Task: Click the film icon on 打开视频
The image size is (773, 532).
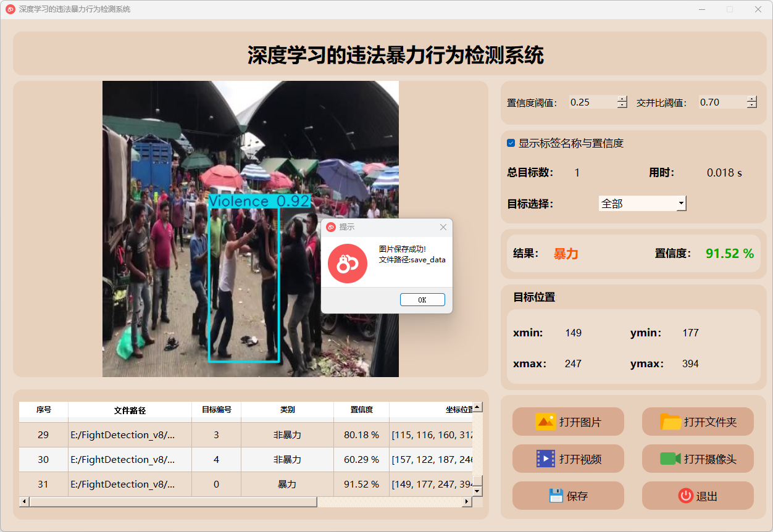Action: (546, 459)
